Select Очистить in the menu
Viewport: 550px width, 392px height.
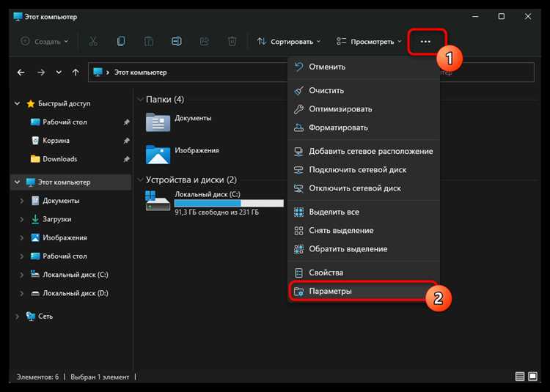click(364, 90)
